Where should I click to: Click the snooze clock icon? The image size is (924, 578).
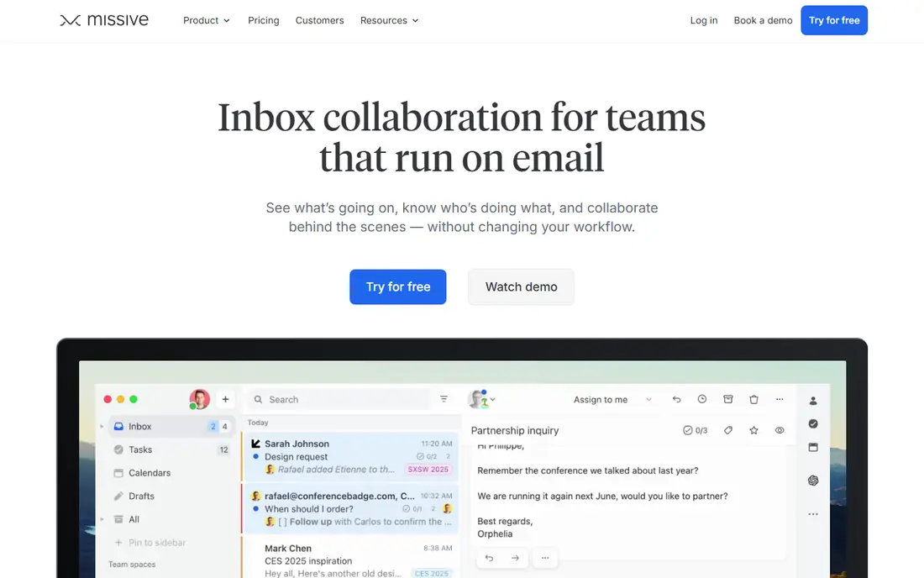(702, 399)
